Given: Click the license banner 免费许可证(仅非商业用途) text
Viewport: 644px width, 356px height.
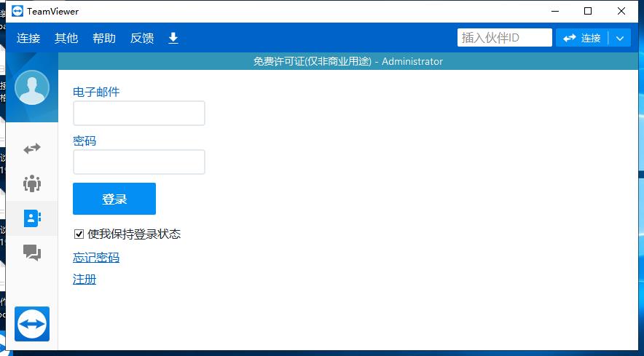Looking at the screenshot, I should click(312, 62).
